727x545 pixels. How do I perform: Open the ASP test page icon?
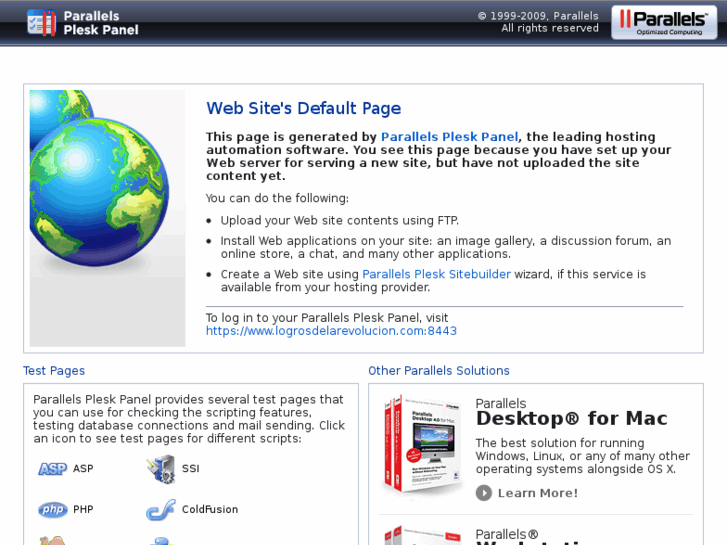pos(52,469)
